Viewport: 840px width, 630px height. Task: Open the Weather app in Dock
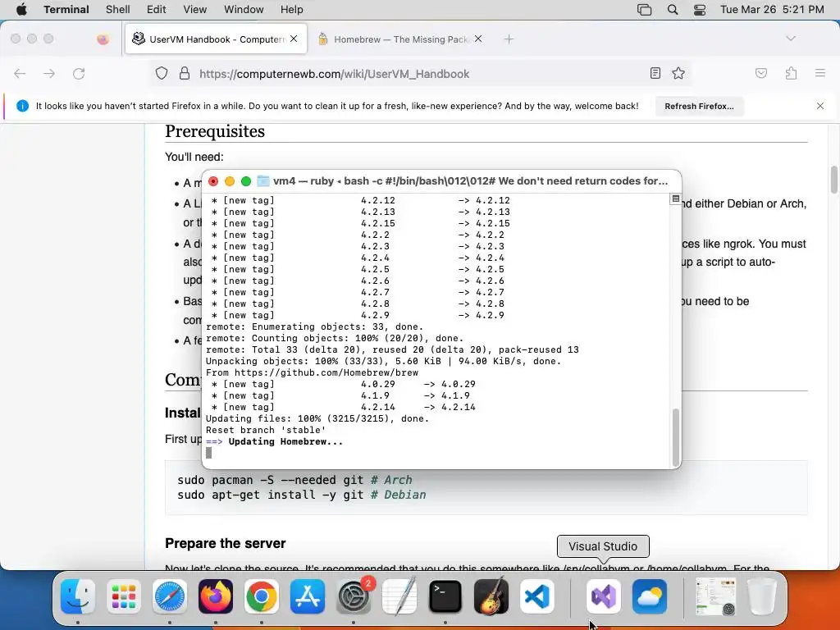click(650, 596)
